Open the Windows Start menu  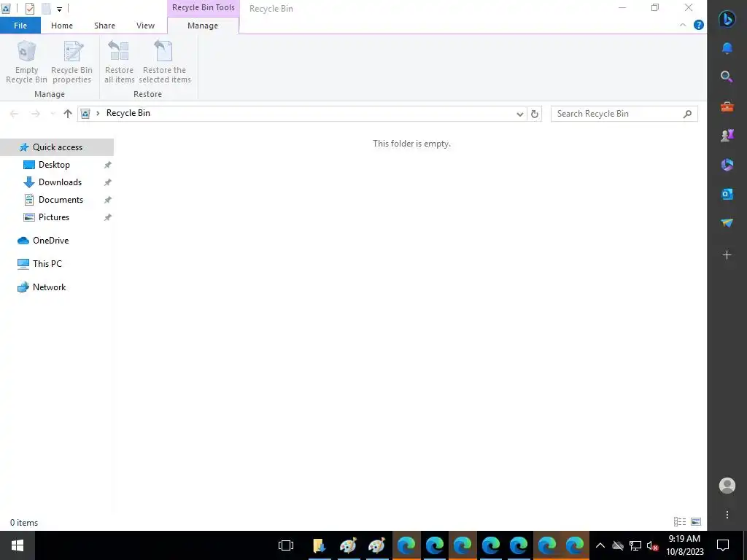pyautogui.click(x=18, y=545)
